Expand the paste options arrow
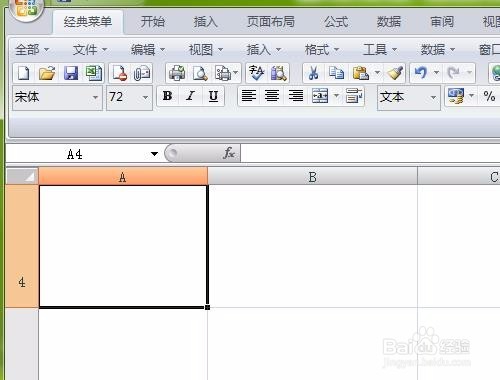500x380 pixels. pyautogui.click(x=377, y=72)
